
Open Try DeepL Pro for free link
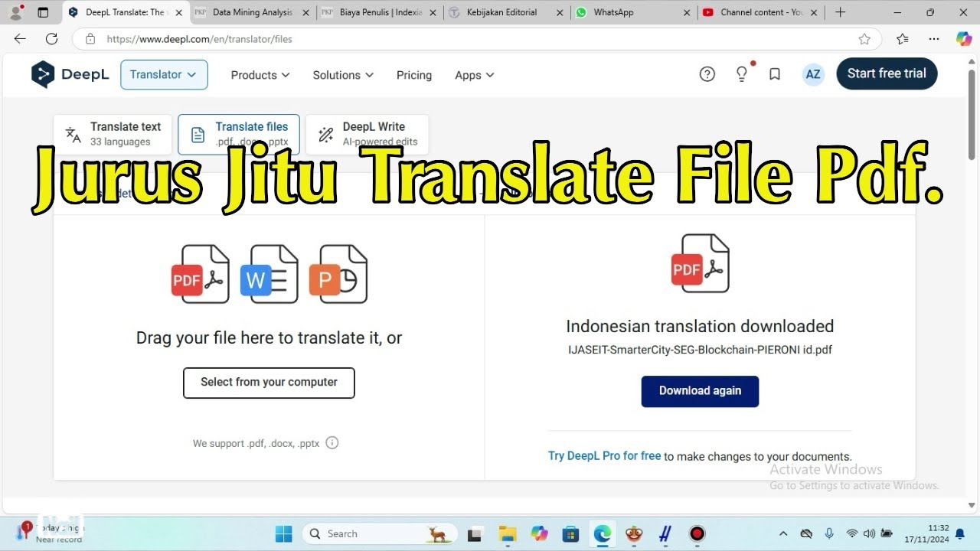(604, 455)
